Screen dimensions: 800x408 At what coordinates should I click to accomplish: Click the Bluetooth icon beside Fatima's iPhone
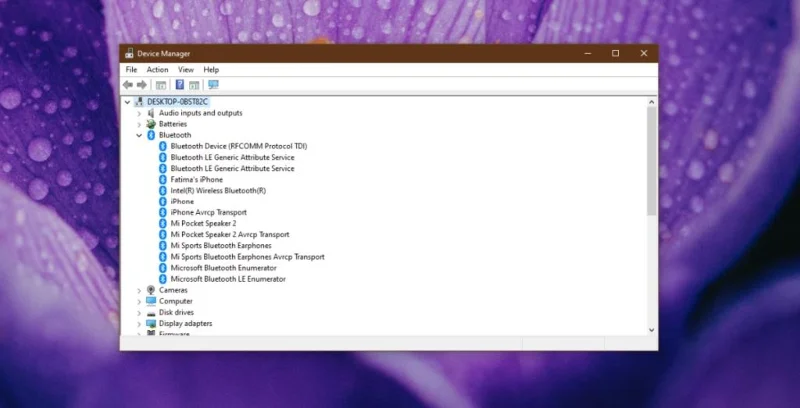163,180
